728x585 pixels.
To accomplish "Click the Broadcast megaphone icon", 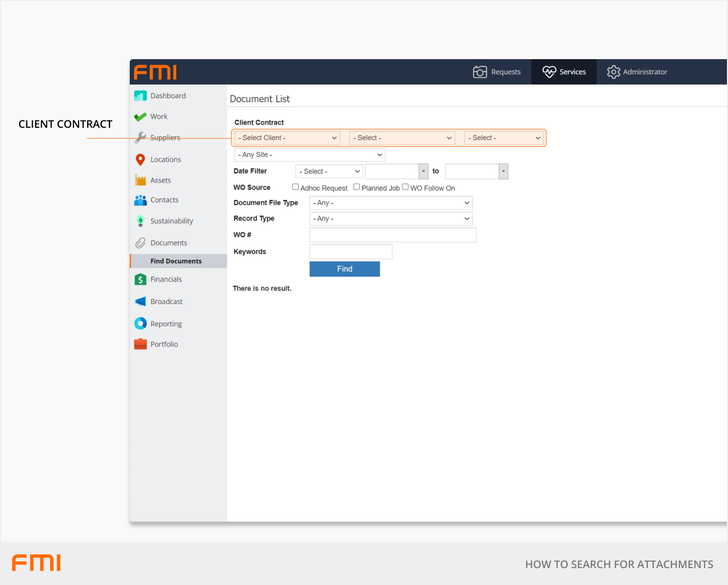I will point(140,301).
